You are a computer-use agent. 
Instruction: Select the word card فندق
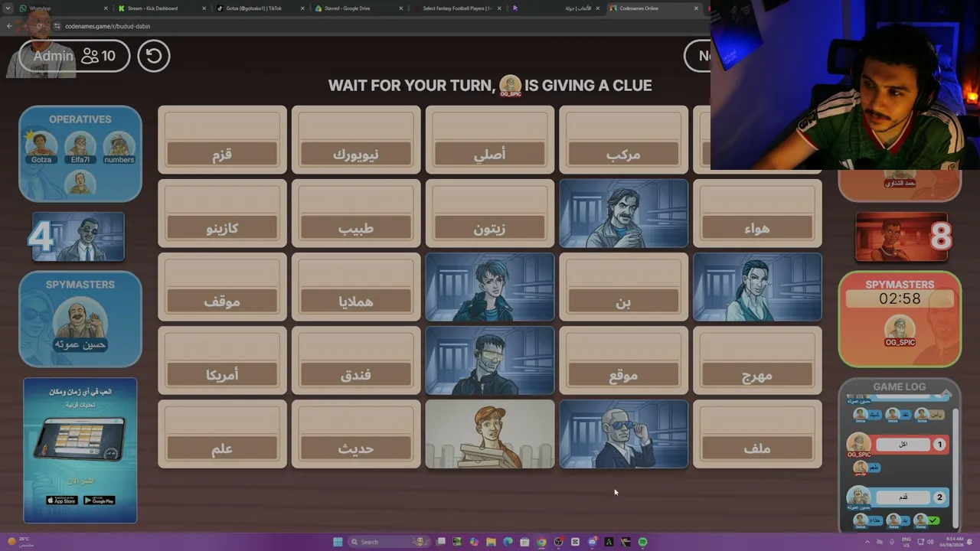point(356,360)
